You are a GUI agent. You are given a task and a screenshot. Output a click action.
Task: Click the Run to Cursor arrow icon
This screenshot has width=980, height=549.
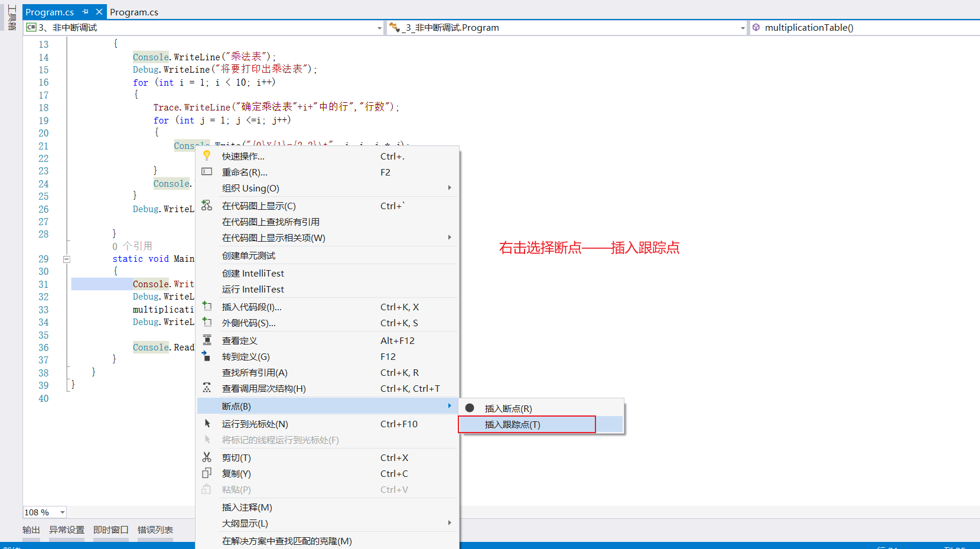207,423
